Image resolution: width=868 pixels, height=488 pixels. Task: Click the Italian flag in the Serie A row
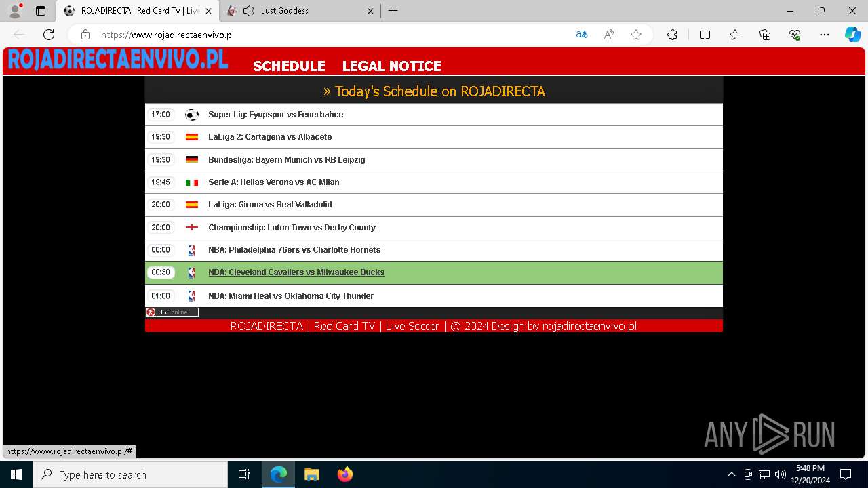coord(192,182)
